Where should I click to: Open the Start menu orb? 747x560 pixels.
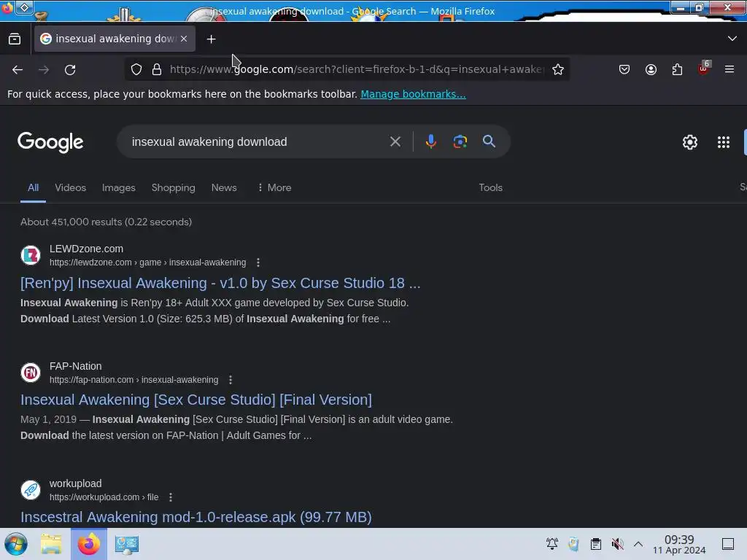click(x=16, y=544)
